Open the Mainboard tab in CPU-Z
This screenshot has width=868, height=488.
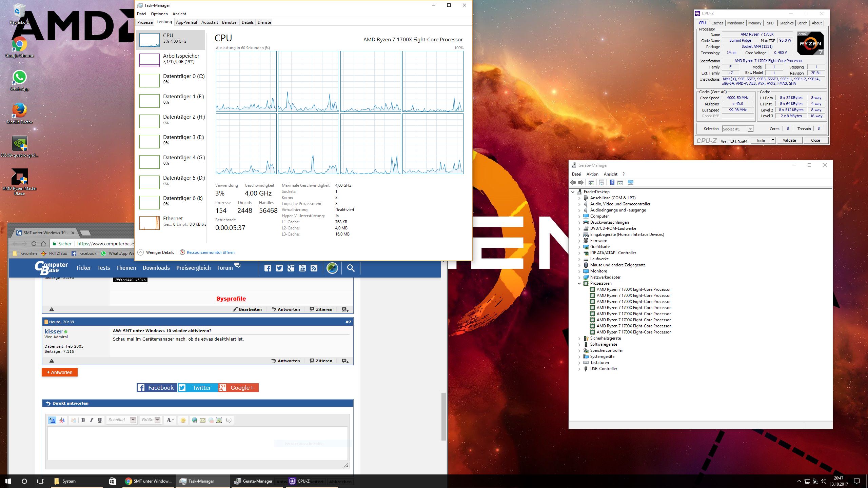click(735, 23)
